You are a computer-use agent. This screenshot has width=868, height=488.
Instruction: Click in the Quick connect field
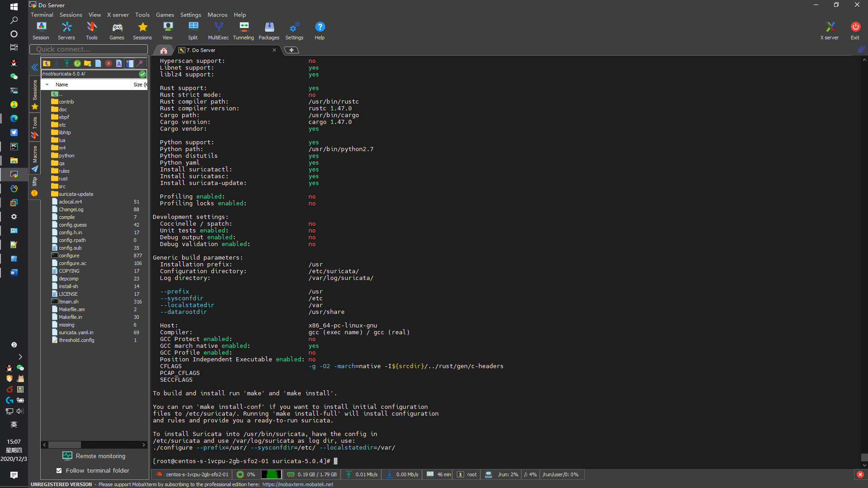(89, 49)
